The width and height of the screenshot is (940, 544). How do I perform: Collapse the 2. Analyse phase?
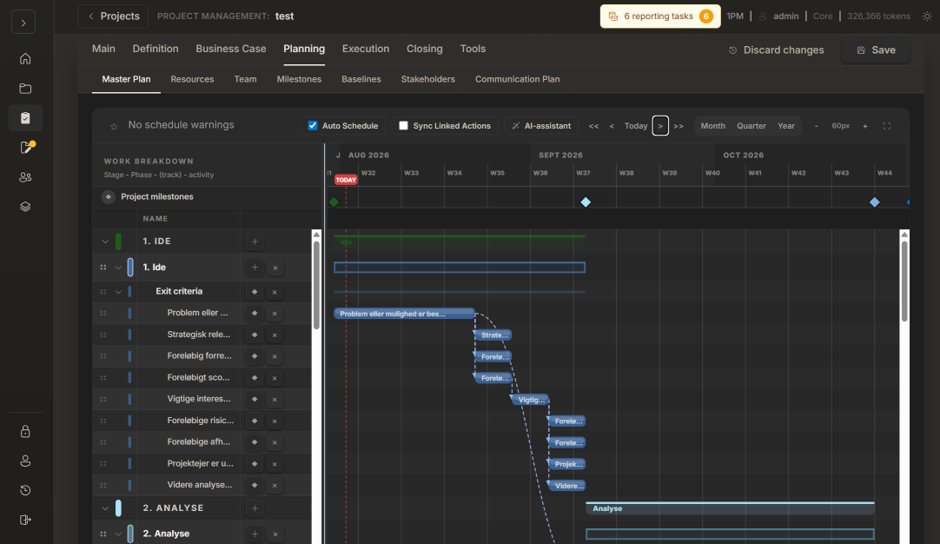click(x=118, y=534)
